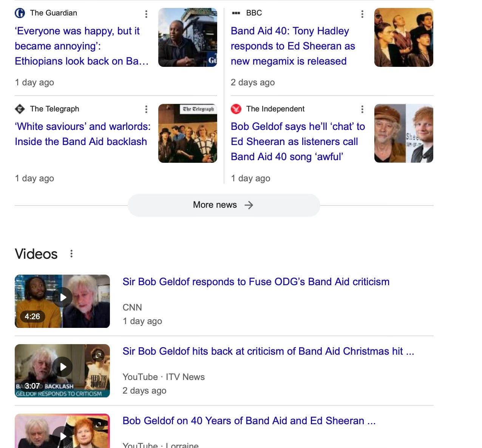Image resolution: width=482 pixels, height=448 pixels.
Task: Click the '1 day ago' label under Guardian article
Action: click(34, 82)
